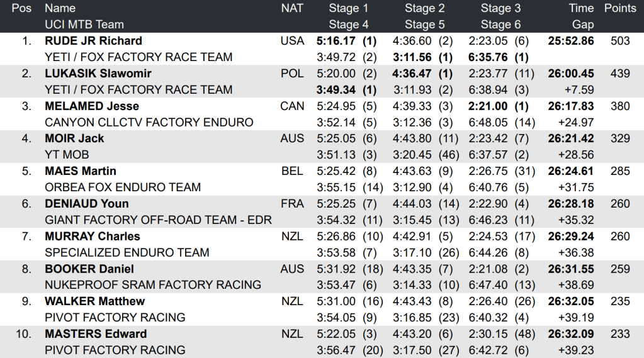Click the MOIR Jack name
Screen dimensions: 644x358
click(74, 138)
